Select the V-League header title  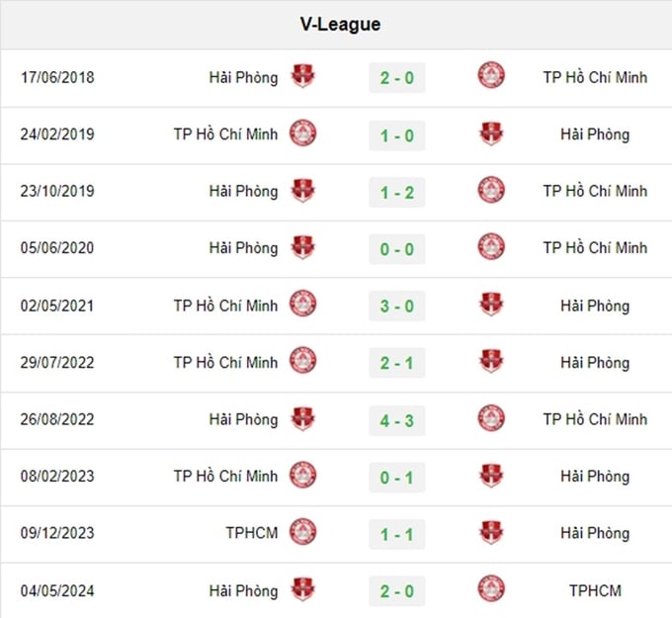tap(340, 24)
